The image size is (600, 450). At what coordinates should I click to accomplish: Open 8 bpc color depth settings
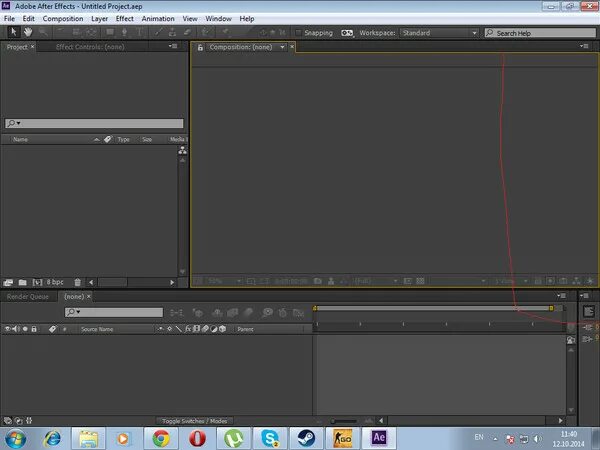click(x=55, y=282)
